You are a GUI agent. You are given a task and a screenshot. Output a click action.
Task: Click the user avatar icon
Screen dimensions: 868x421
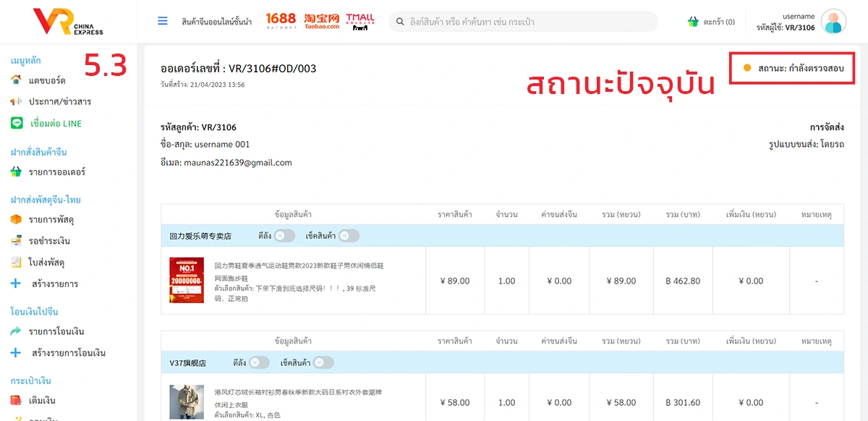coord(833,22)
